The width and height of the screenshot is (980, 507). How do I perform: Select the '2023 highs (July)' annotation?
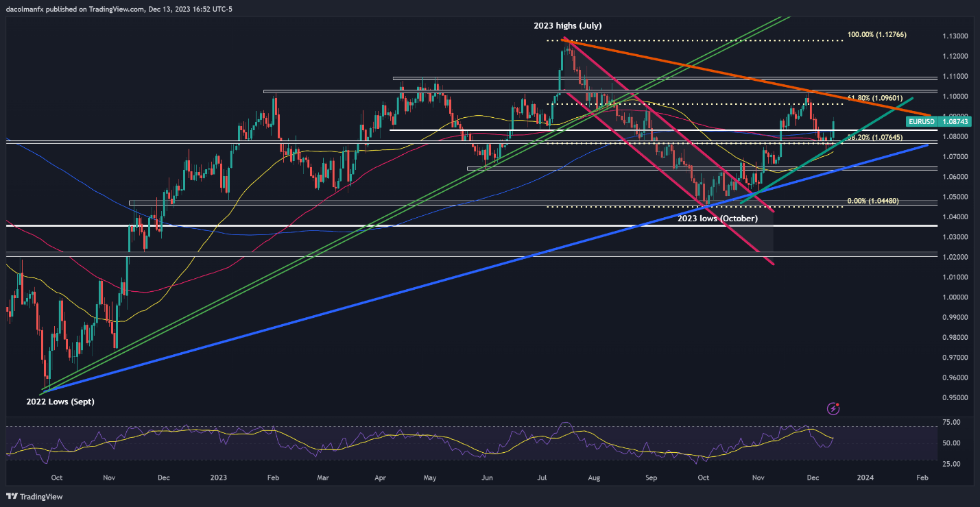[568, 25]
